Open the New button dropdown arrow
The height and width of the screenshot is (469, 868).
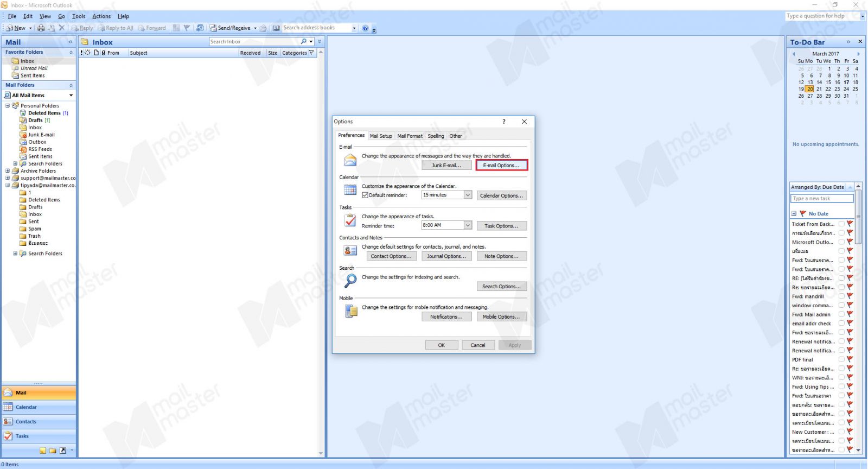[30, 28]
